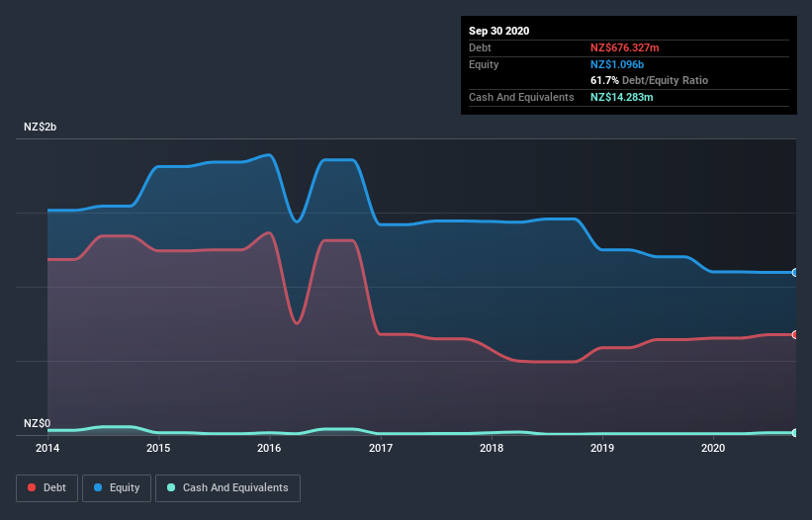Toggle the Debt series in the legend
This screenshot has width=812, height=520.
coord(46,488)
